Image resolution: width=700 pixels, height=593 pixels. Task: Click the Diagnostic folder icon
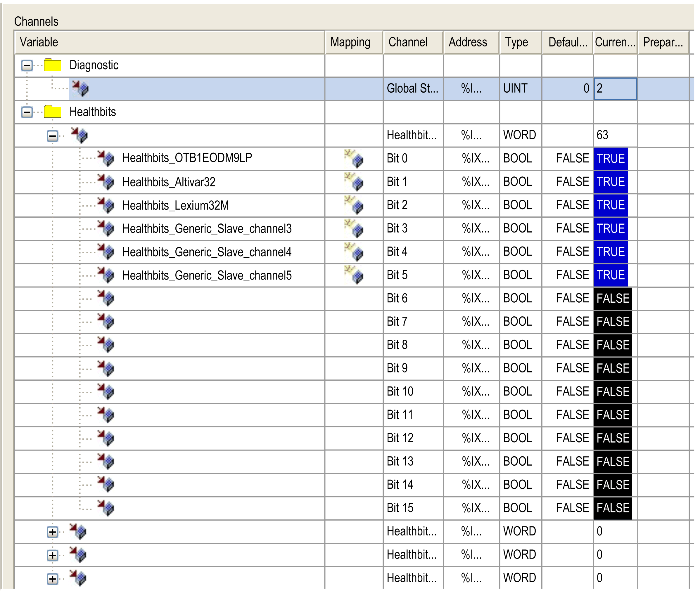[52, 65]
